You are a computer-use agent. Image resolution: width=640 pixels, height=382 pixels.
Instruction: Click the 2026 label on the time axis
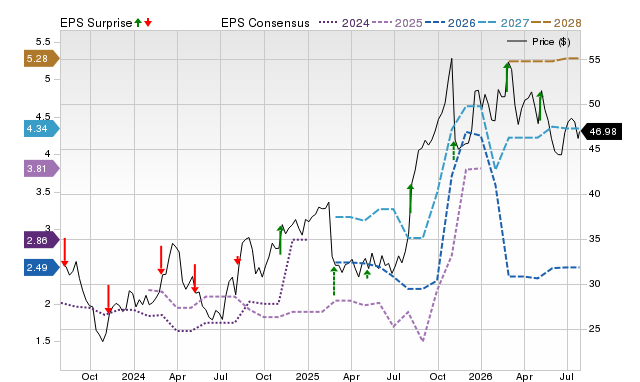click(x=481, y=376)
